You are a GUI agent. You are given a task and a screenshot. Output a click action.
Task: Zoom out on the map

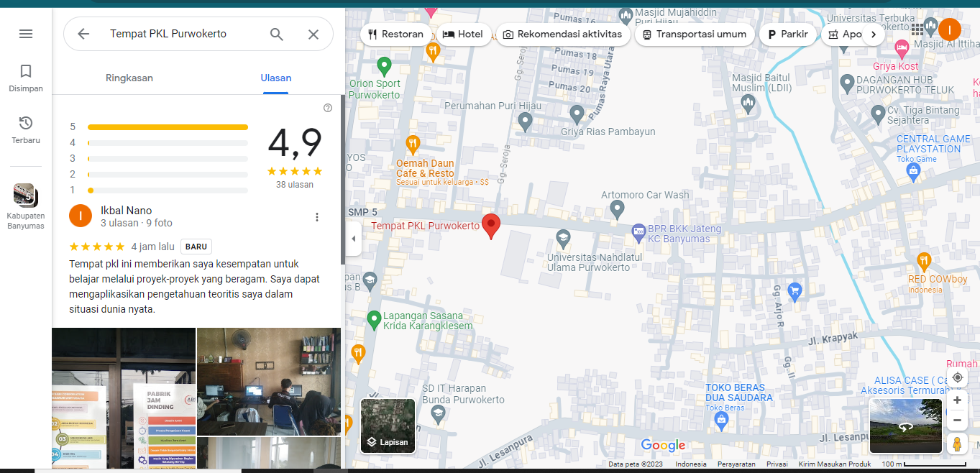pos(957,421)
